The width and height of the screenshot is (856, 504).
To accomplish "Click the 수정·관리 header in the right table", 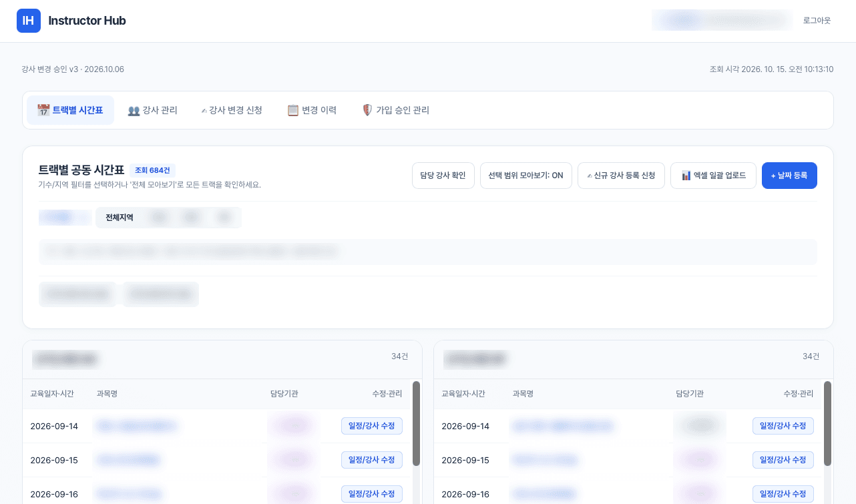I will (799, 394).
